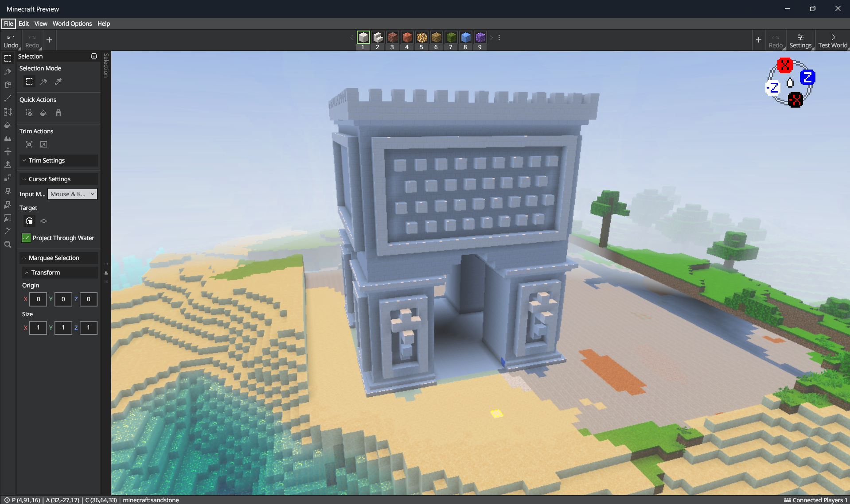
Task: Click the black -X axis on view gizmo
Action: pos(795,100)
